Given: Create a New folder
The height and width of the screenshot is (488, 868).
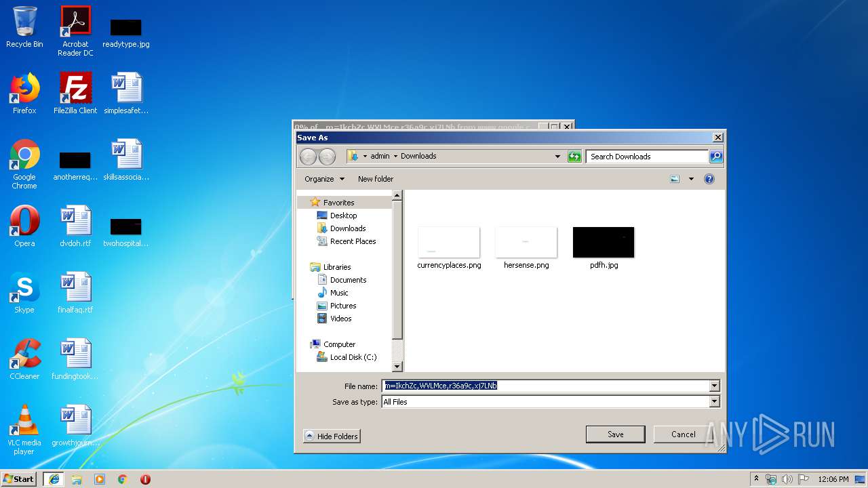Looking at the screenshot, I should [x=376, y=179].
